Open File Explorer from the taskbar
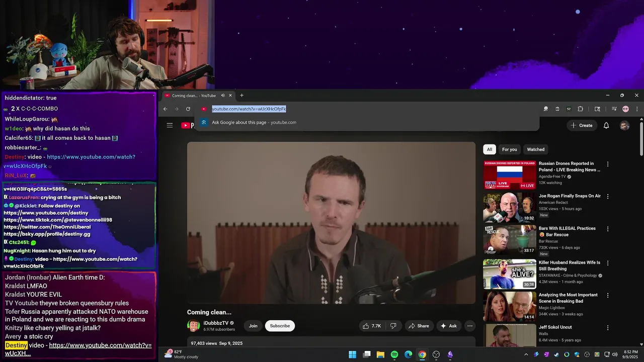The height and width of the screenshot is (362, 644). [x=380, y=354]
